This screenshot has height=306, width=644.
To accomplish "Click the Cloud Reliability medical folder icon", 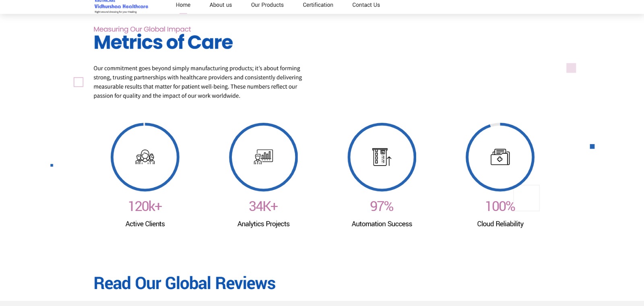I will point(500,157).
